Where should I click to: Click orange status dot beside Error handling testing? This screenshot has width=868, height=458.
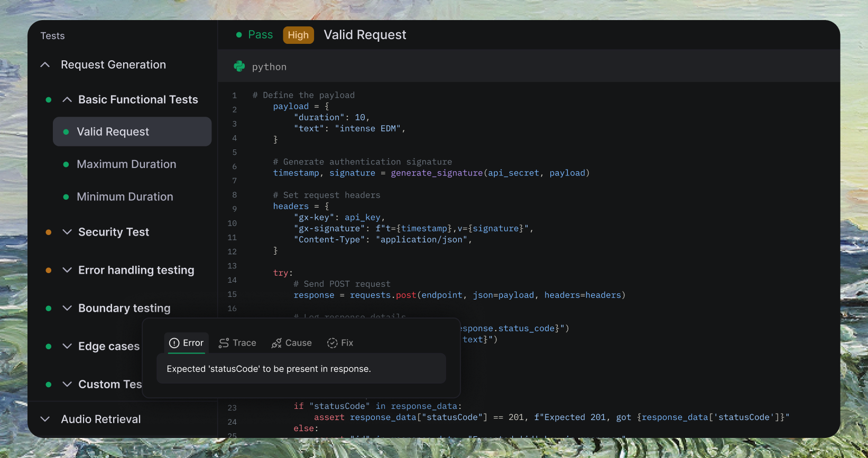(49, 270)
